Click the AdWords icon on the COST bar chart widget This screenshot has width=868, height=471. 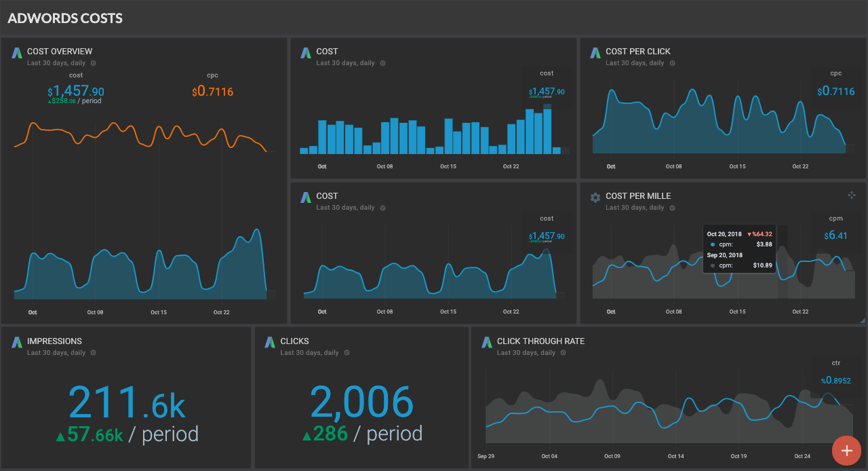(x=307, y=52)
